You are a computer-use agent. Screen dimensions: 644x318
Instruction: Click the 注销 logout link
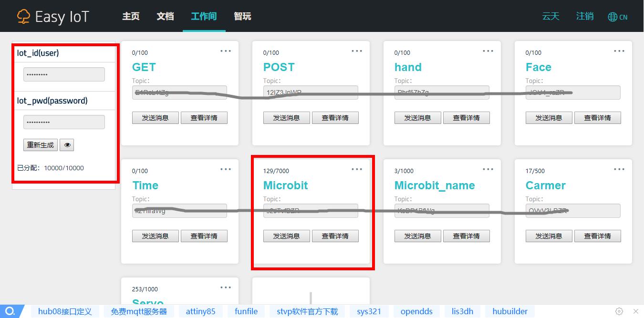click(585, 16)
